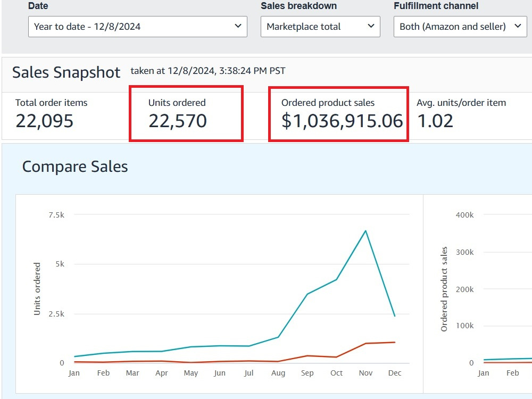Expand the Sales breakdown Marketplace total dropdown

[320, 27]
